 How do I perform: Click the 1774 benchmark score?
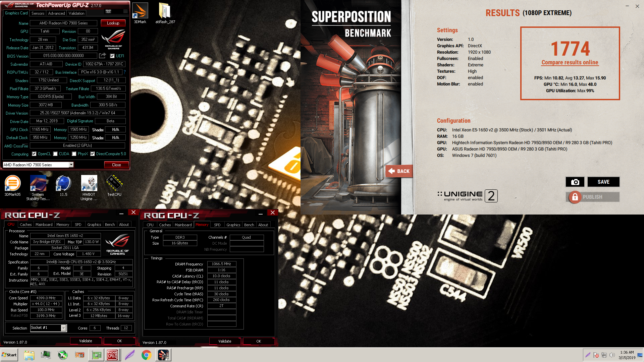click(570, 49)
